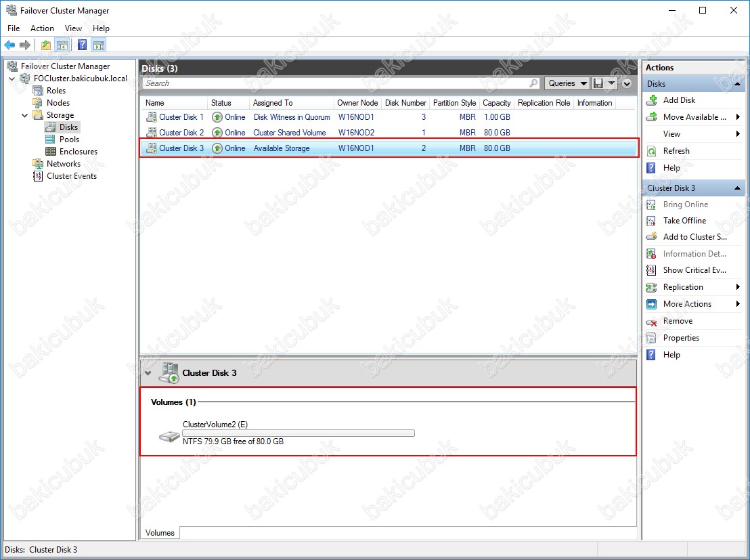Open the File menu
The height and width of the screenshot is (560, 750).
click(x=14, y=28)
